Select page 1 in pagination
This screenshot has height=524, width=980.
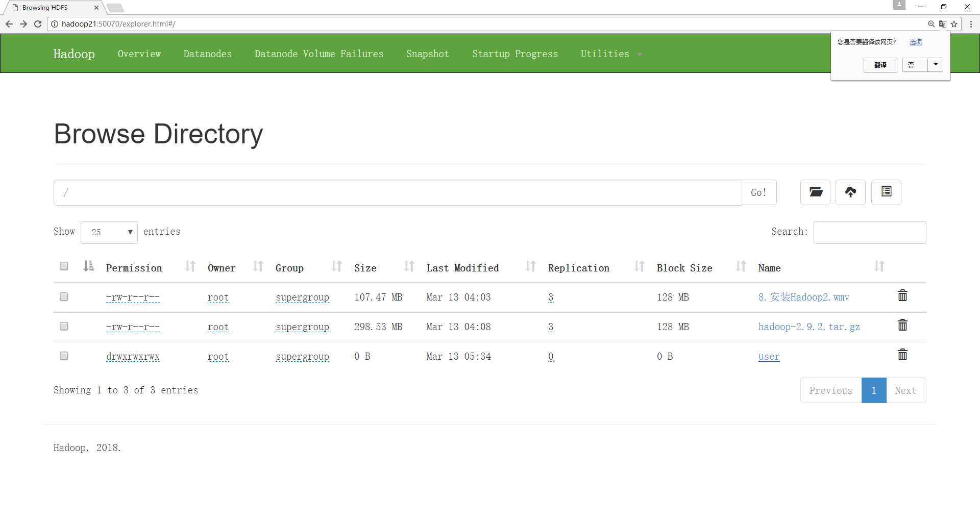(874, 390)
